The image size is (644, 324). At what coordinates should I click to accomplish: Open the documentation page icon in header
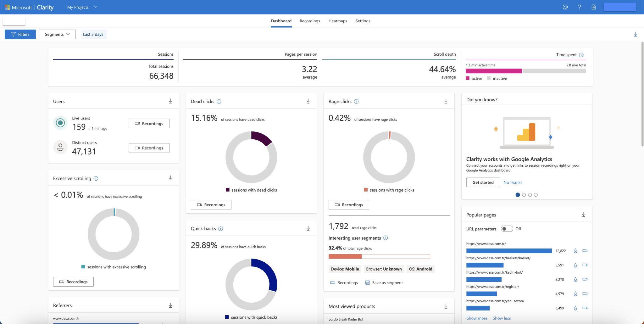click(x=593, y=7)
